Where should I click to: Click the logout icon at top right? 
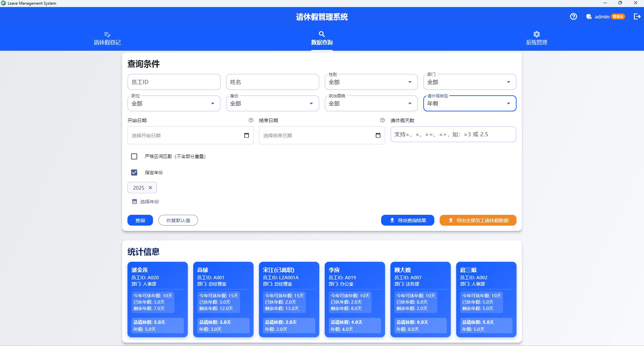pos(637,16)
